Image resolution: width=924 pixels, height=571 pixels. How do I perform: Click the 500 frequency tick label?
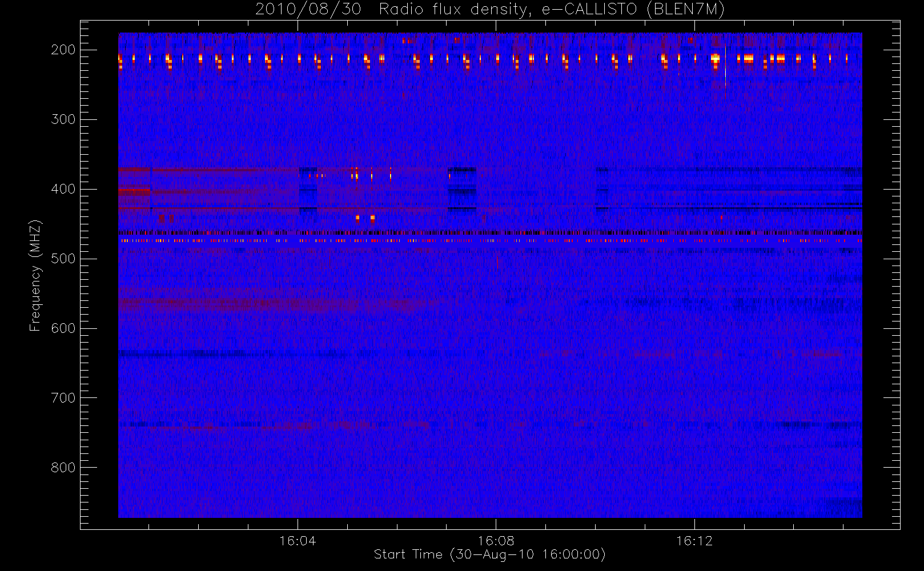click(x=63, y=259)
